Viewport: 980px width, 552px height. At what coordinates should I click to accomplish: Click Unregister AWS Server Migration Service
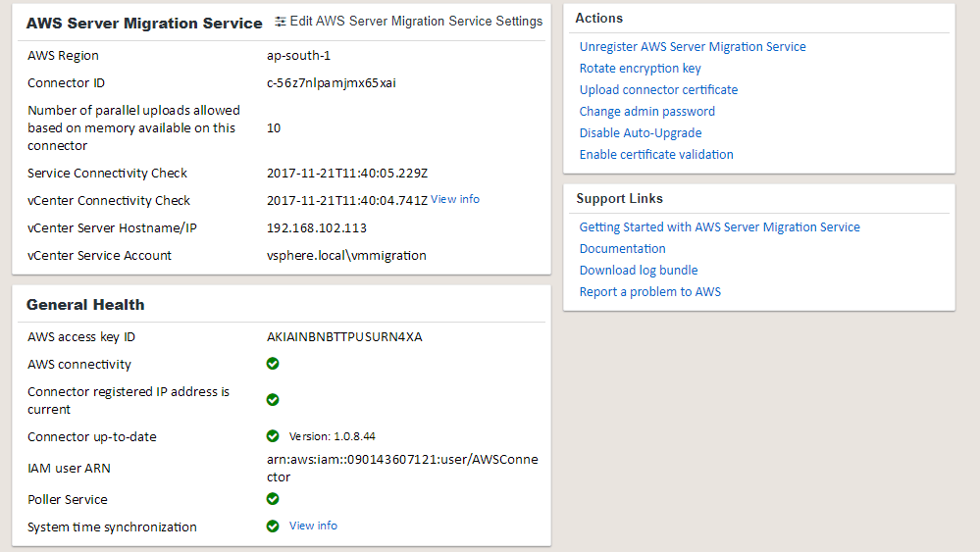coord(693,47)
